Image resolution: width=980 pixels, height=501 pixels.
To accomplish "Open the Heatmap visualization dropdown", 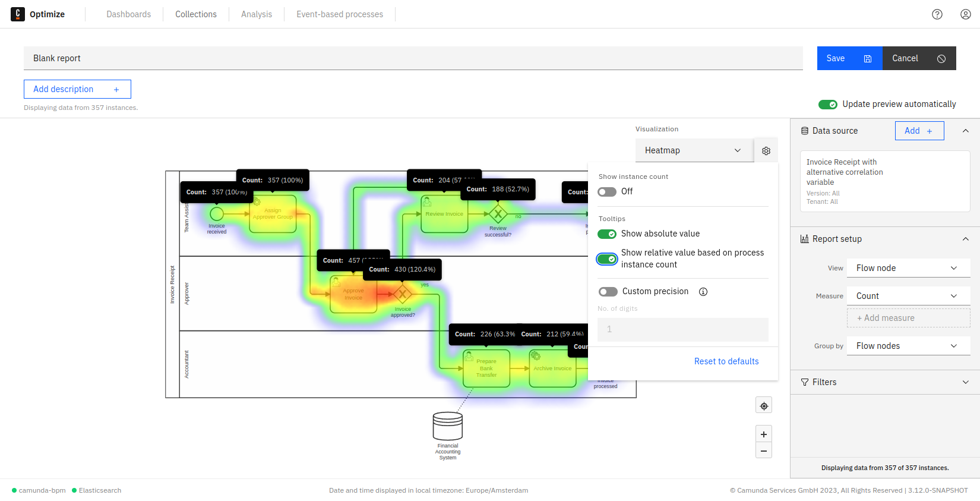I will pos(694,150).
